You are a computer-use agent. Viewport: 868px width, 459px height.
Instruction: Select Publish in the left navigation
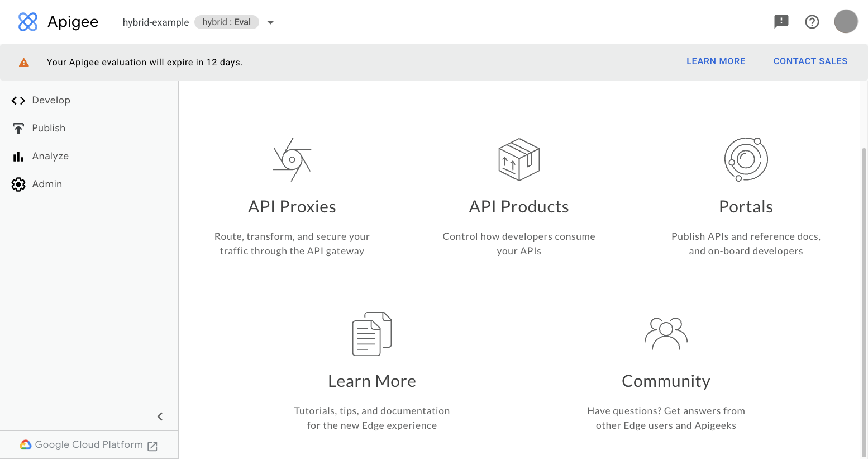coord(48,128)
